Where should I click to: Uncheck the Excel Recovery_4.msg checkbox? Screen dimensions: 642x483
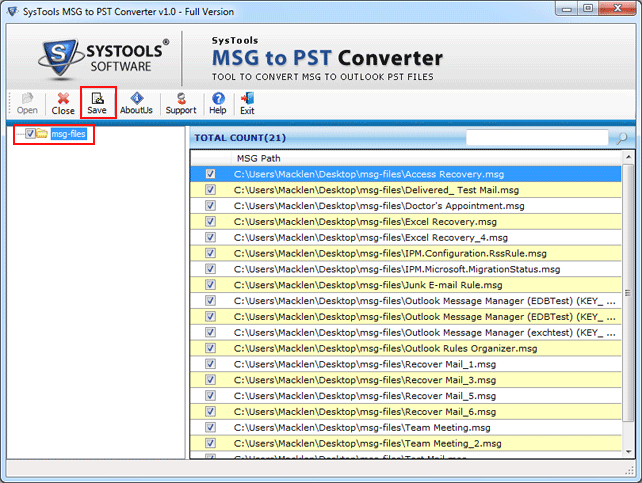click(210, 237)
